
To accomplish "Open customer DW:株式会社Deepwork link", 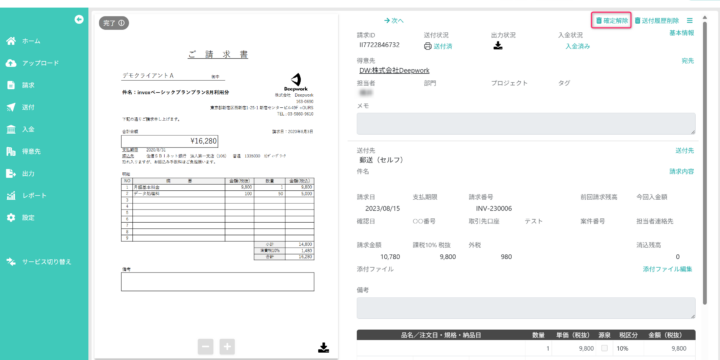I will 394,70.
